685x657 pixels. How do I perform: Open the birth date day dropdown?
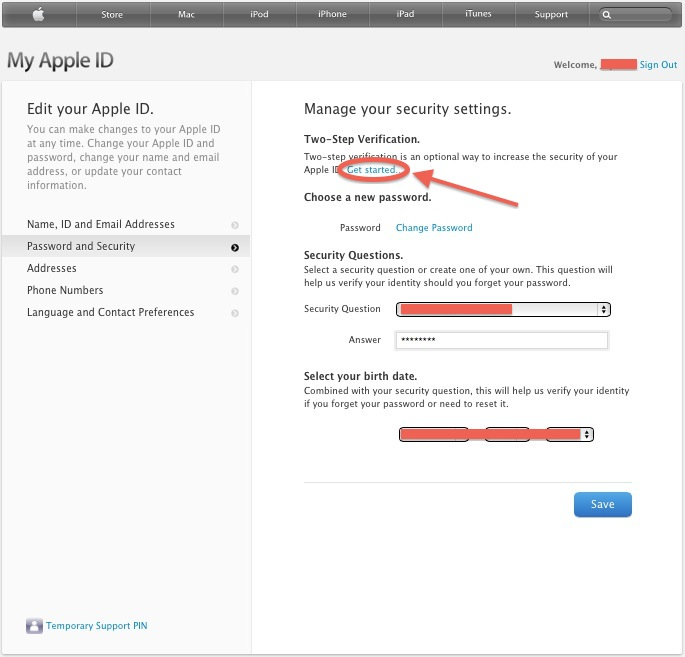pos(507,434)
